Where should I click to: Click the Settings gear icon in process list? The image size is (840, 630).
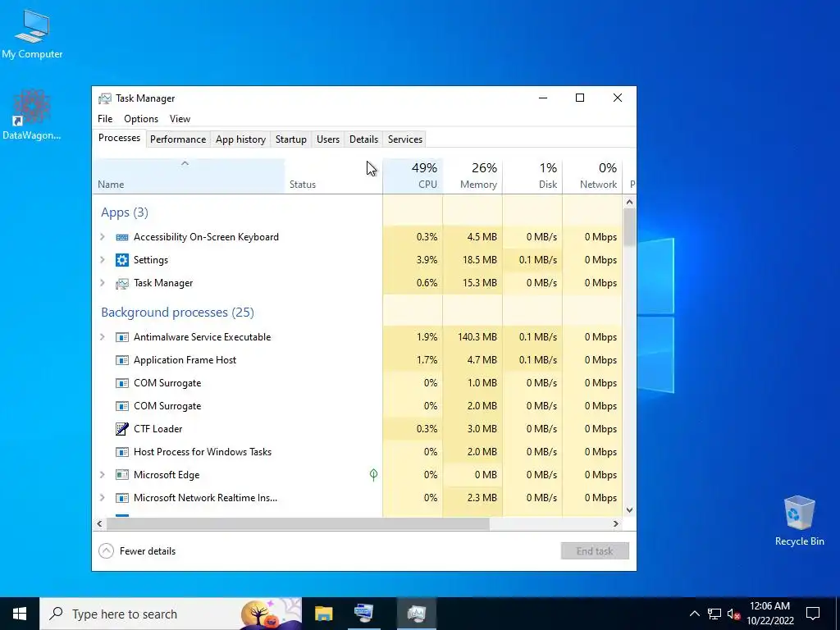[x=122, y=260]
